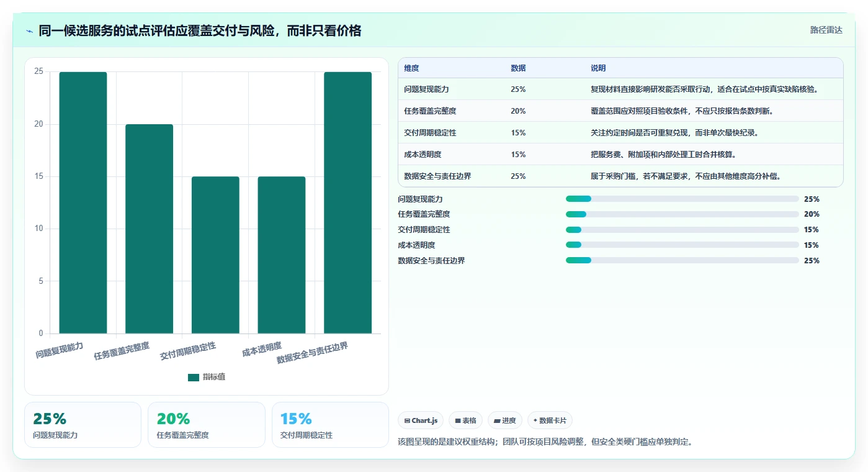Click the 数据 column header
This screenshot has width=868, height=472.
click(518, 68)
